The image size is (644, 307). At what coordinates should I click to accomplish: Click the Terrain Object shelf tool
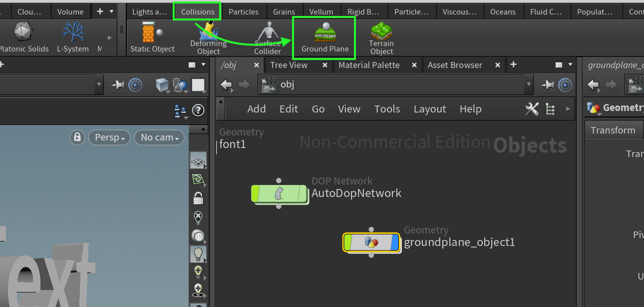tap(381, 37)
